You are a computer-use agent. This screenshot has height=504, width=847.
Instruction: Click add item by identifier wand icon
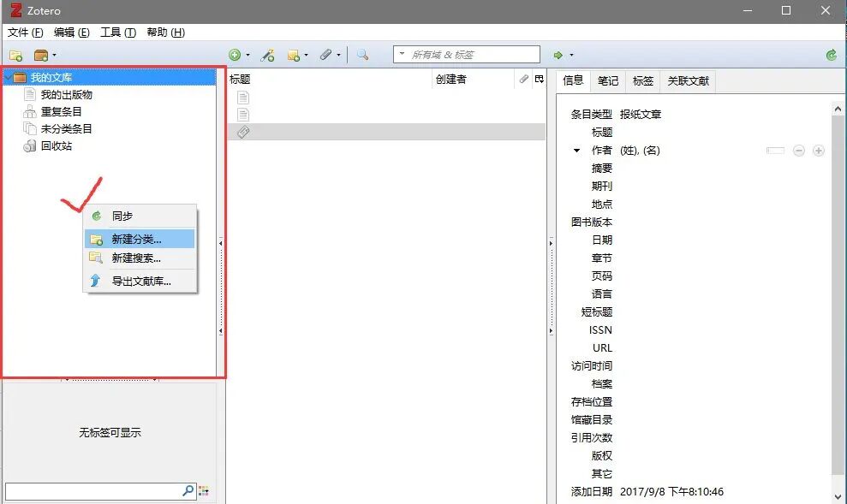coord(267,55)
